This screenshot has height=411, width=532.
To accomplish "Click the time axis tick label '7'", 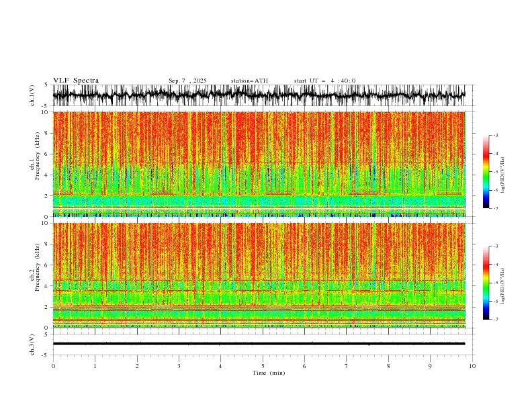I will [x=347, y=366].
